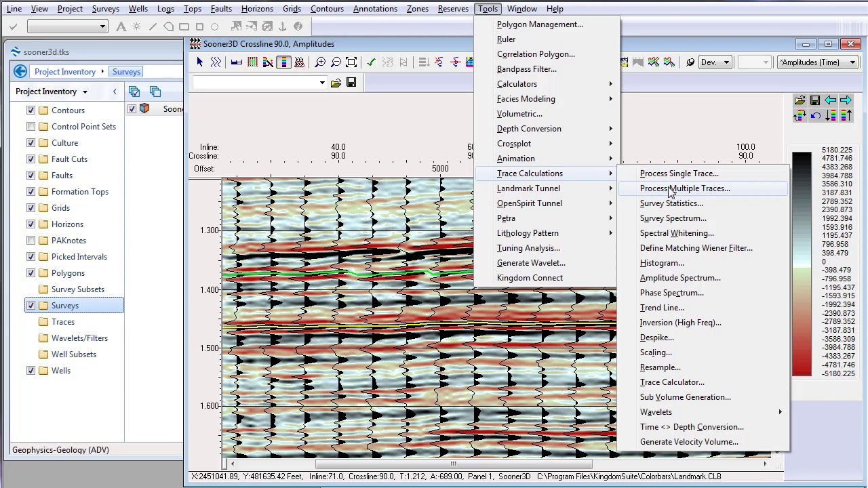Click the zoom in magnifier icon
Image resolution: width=868 pixels, height=488 pixels.
(x=320, y=62)
